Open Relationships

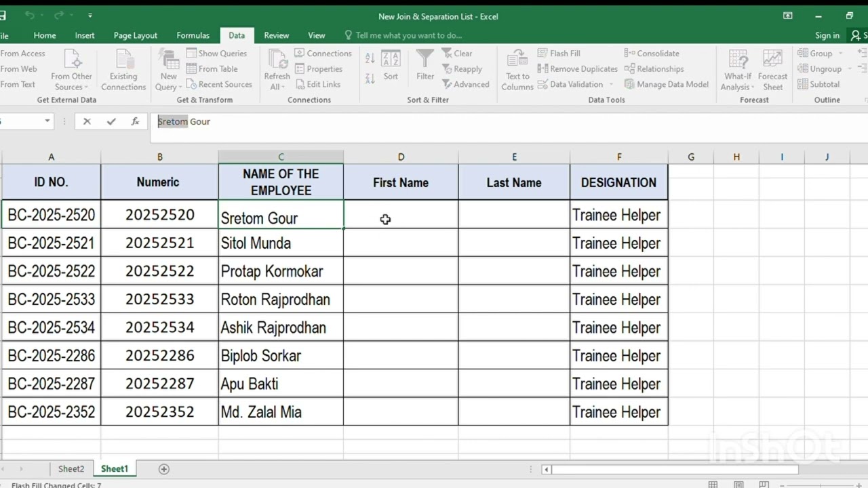tap(654, 69)
